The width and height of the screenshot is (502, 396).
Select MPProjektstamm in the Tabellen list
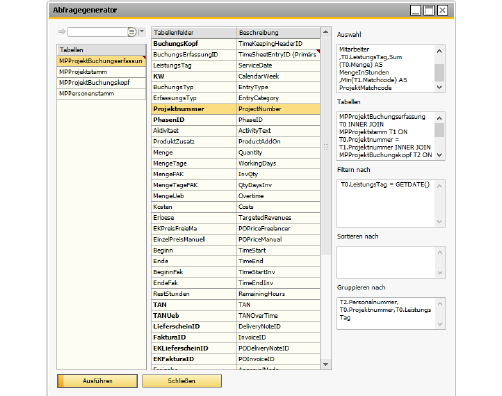click(101, 72)
